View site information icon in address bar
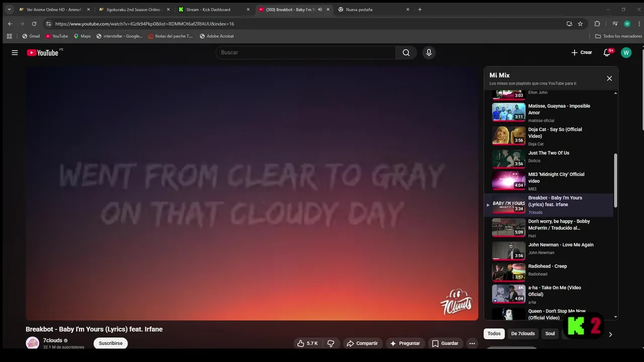Viewport: 644px width, 362px height. click(x=48, y=24)
